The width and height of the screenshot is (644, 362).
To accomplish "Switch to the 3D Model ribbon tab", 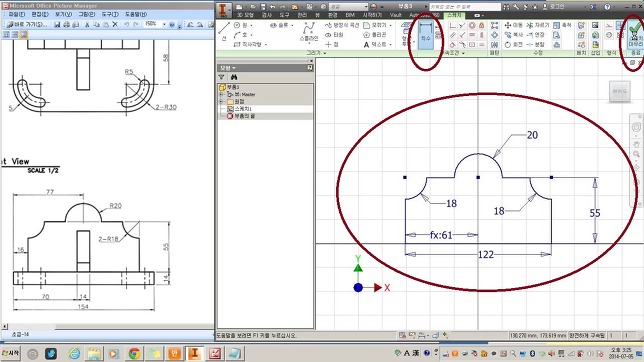I will [245, 15].
